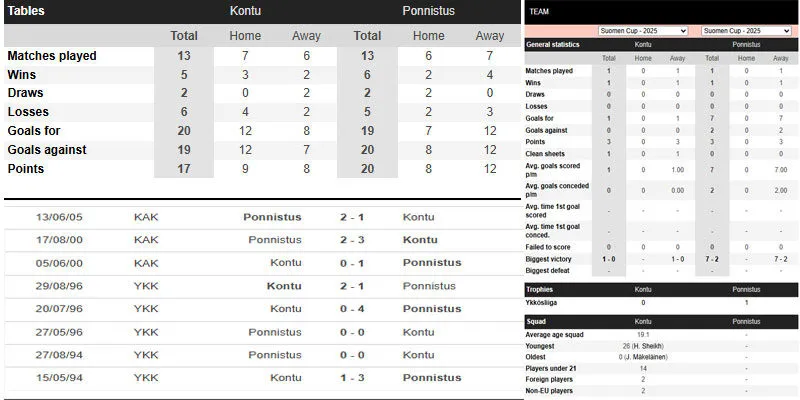Select the 27/05/96 match date
Viewport: 800px width, 400px height.
tap(58, 331)
